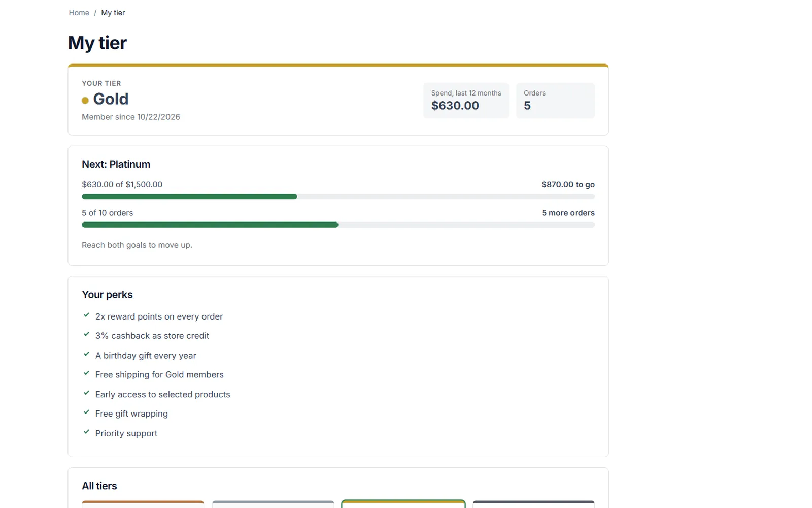This screenshot has width=812, height=508.
Task: Click the spend progress bar toward Platinum
Action: [338, 197]
